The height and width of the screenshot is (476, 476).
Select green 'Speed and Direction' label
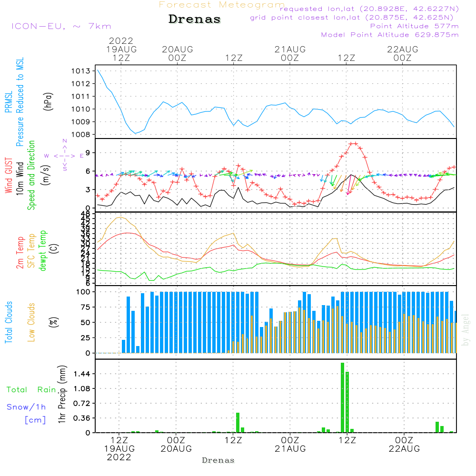coord(31,175)
